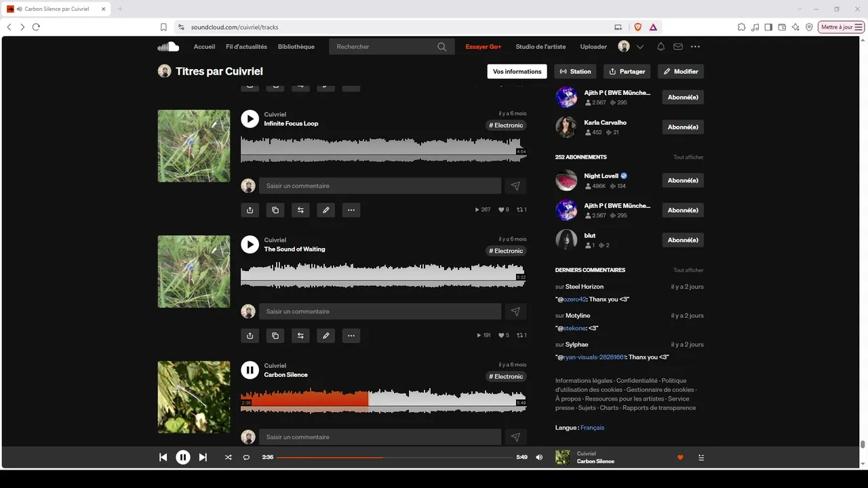Unlike Carbon Silence with the orange heart
The image size is (868, 488).
680,457
